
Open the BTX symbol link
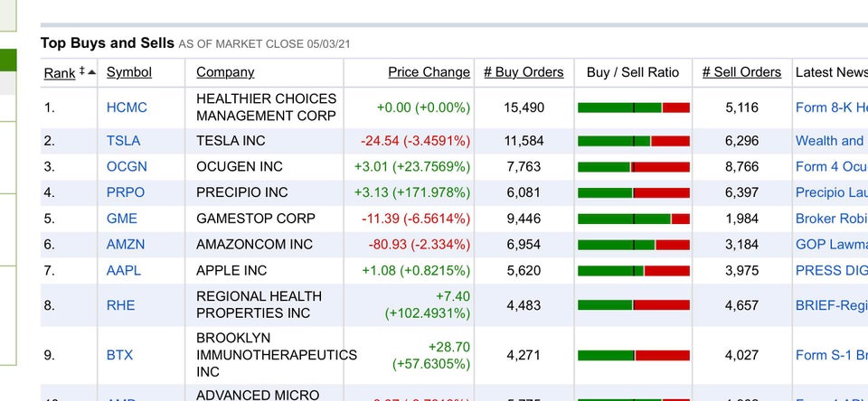pos(119,355)
